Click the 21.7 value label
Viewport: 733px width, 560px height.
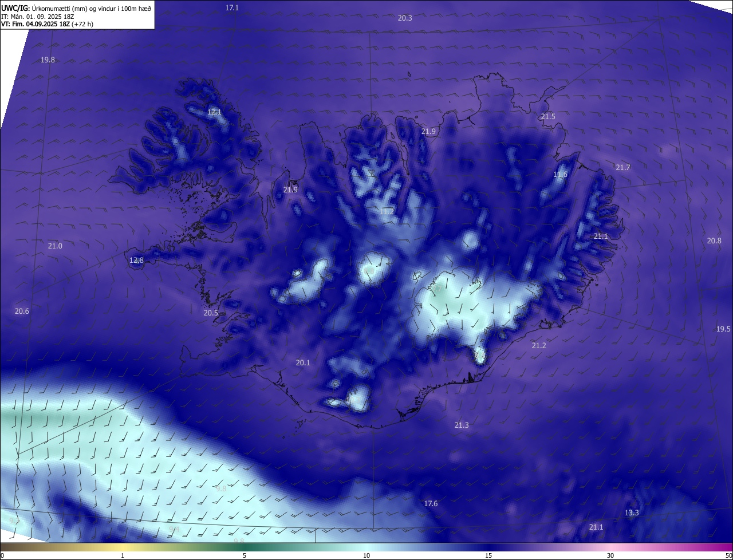tap(622, 168)
